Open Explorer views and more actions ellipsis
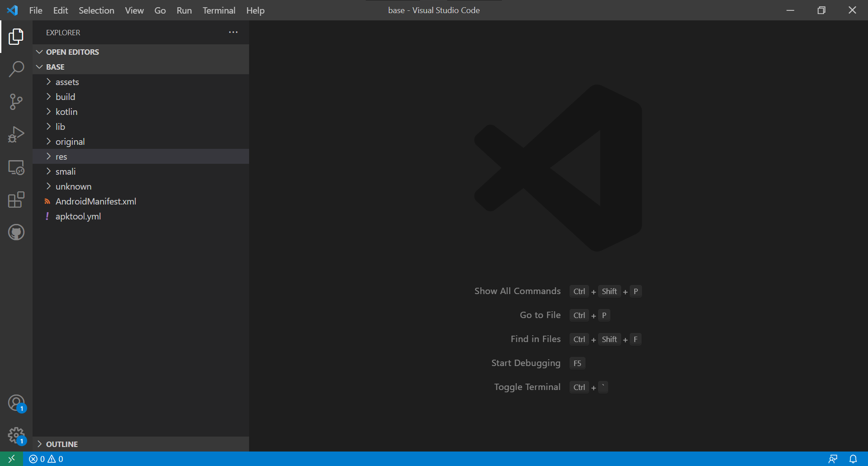This screenshot has width=868, height=466. (x=233, y=32)
